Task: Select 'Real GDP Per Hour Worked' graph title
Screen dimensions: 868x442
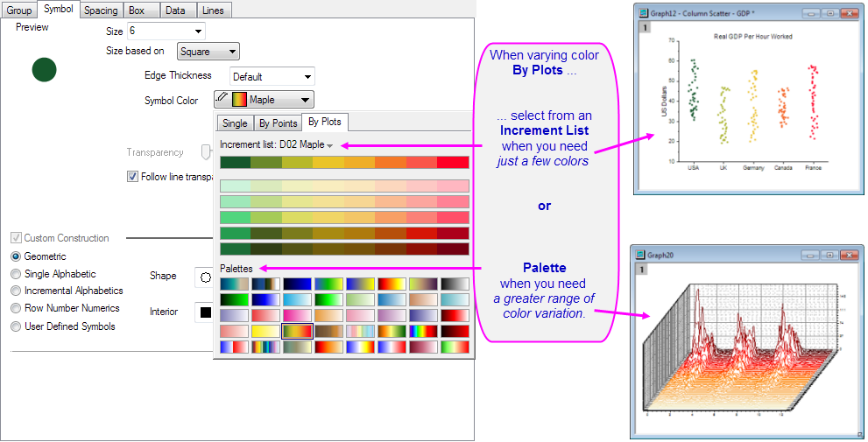Action: pyautogui.click(x=753, y=37)
